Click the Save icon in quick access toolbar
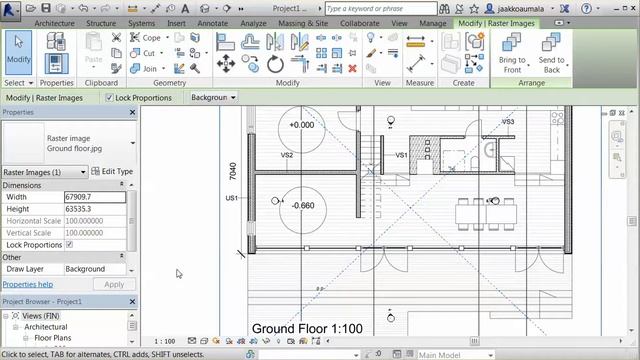Viewport: 640px width, 360px height. click(46, 8)
